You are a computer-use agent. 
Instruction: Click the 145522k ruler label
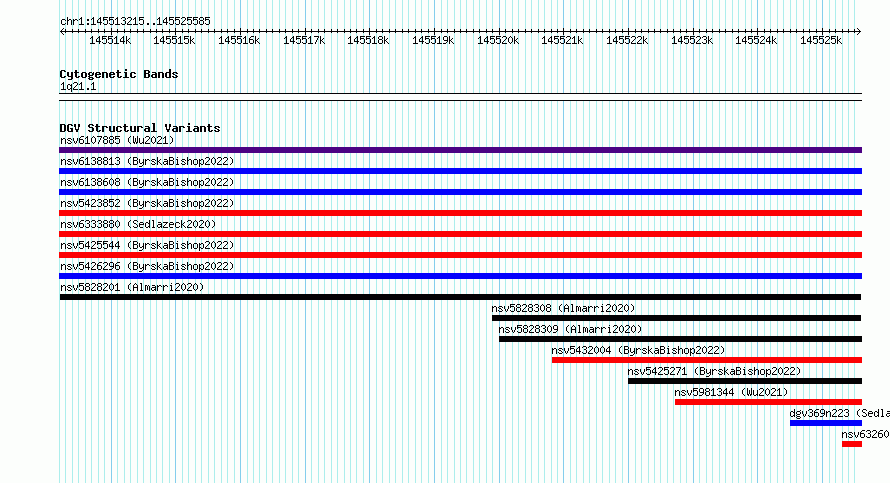point(627,41)
